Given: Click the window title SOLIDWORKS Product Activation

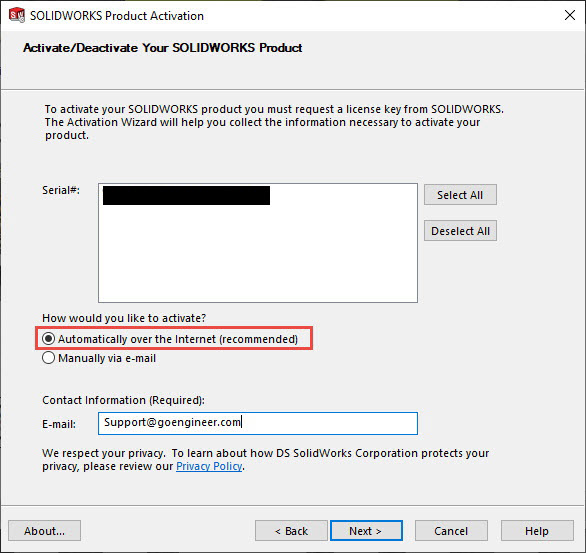Looking at the screenshot, I should (117, 16).
